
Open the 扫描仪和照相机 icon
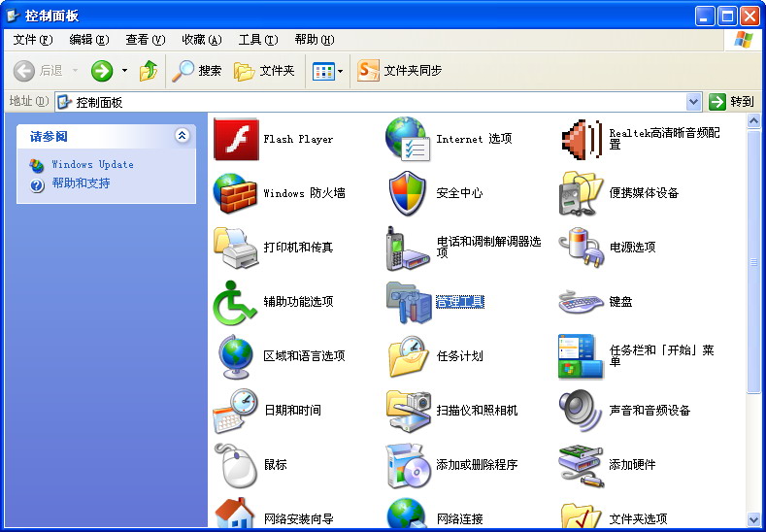409,411
